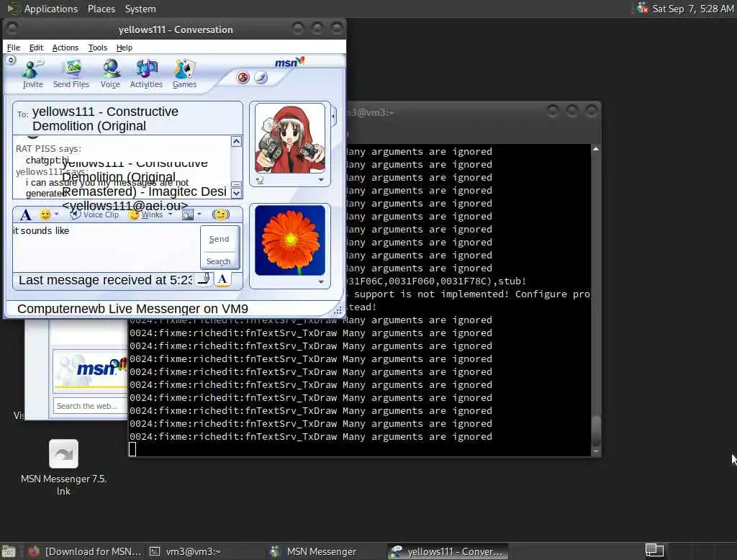
Task: Click the terminal scrollbar down arrow
Action: click(596, 451)
